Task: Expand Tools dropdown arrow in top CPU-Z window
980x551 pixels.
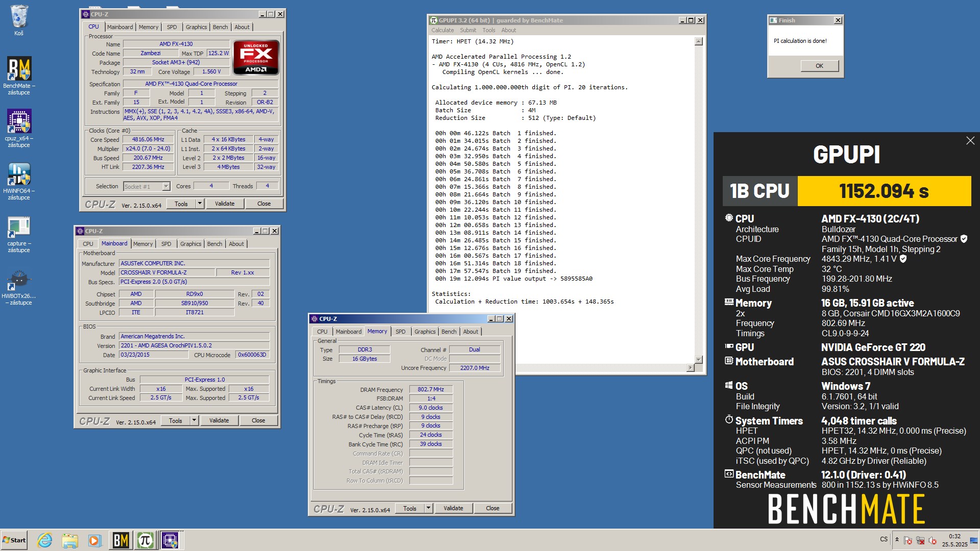Action: 200,204
